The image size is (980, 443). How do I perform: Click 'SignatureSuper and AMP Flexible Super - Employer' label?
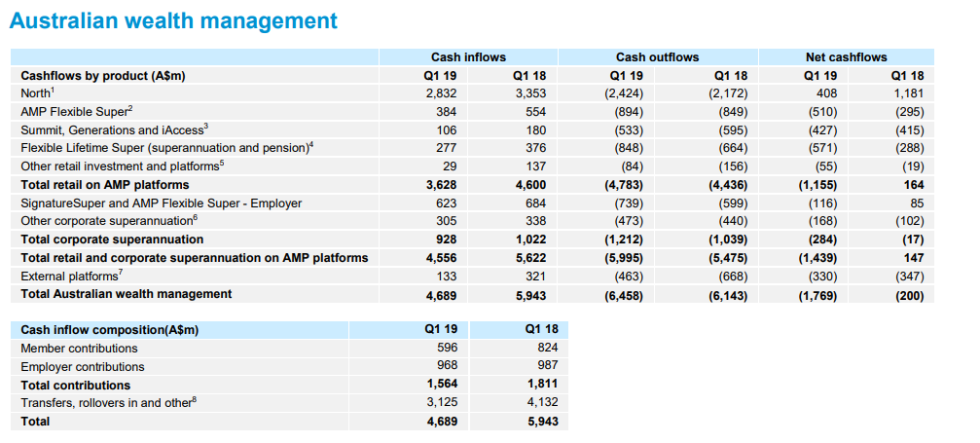coord(162,203)
